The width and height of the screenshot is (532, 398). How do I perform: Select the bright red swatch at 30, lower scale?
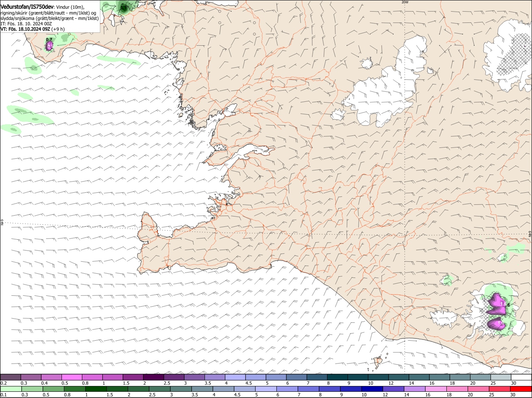tap(521, 389)
